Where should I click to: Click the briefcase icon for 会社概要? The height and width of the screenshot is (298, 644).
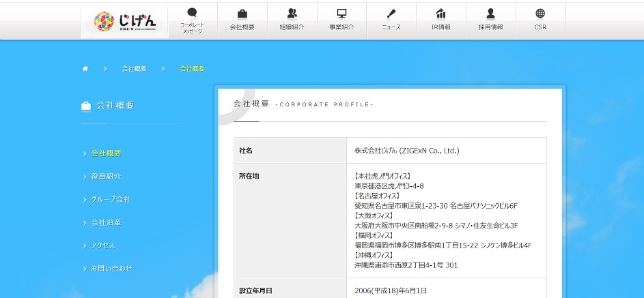tap(242, 13)
